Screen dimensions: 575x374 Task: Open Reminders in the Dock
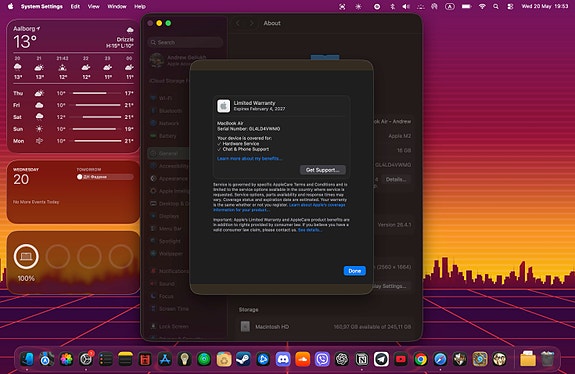pyautogui.click(x=106, y=359)
